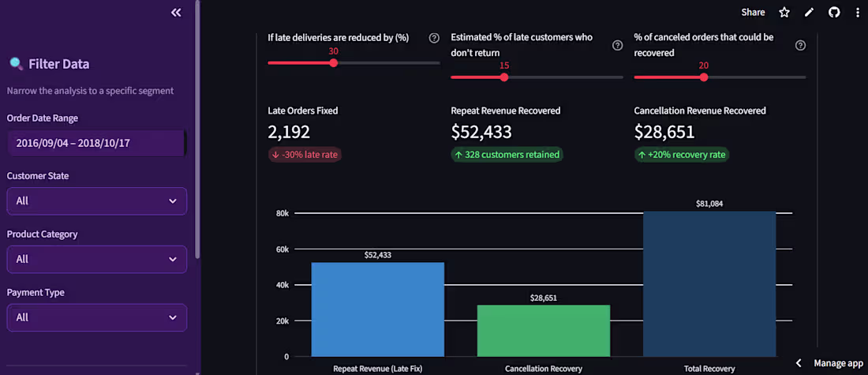Viewport: 868px width, 375px height.
Task: Click the 'Repeat Revenue (Late Fix)' axis label
Action: click(377, 369)
